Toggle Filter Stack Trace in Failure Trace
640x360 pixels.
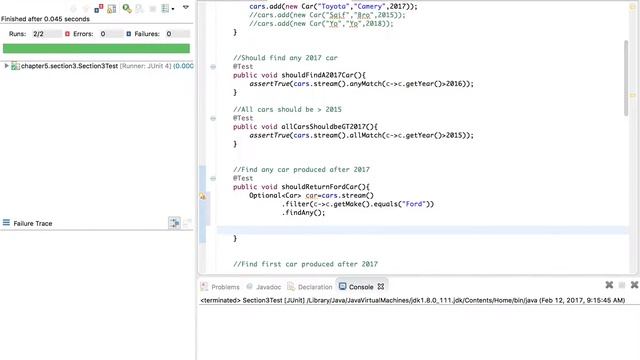(x=174, y=223)
